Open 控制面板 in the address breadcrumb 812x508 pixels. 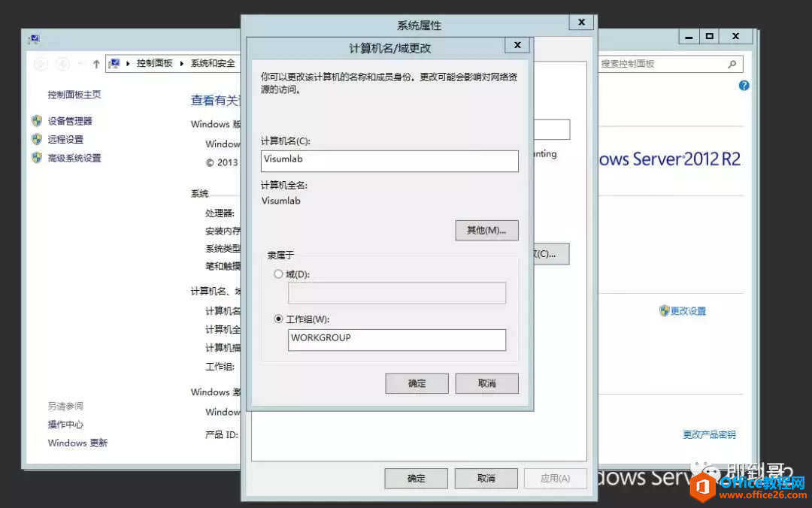[x=154, y=63]
